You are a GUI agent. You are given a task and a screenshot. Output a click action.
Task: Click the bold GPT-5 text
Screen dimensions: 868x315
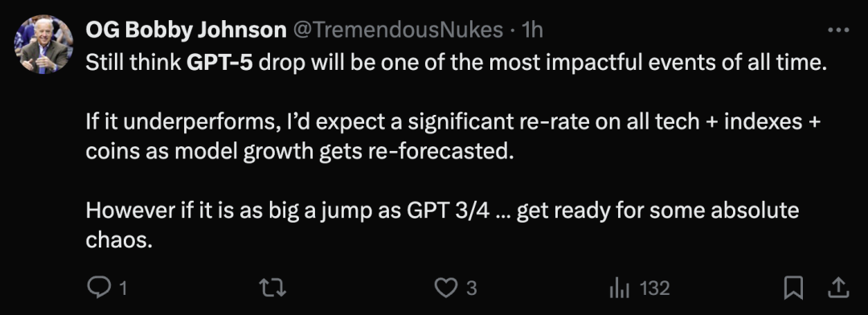click(x=219, y=63)
